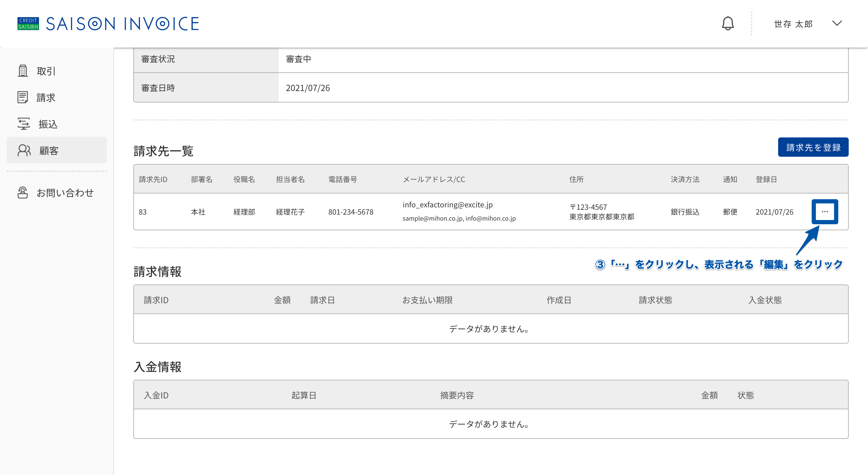Click the 審査日時 value 2021/07/26

[308, 88]
